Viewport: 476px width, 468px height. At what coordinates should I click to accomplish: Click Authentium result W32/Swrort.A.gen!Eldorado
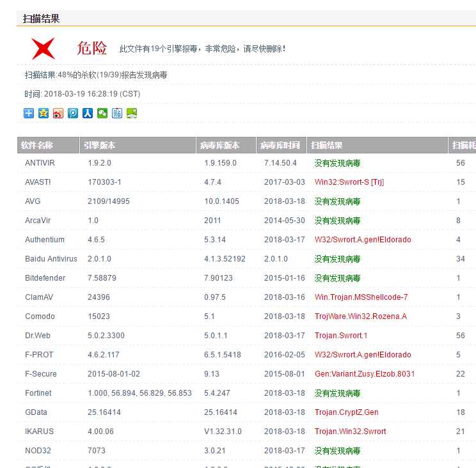point(363,240)
